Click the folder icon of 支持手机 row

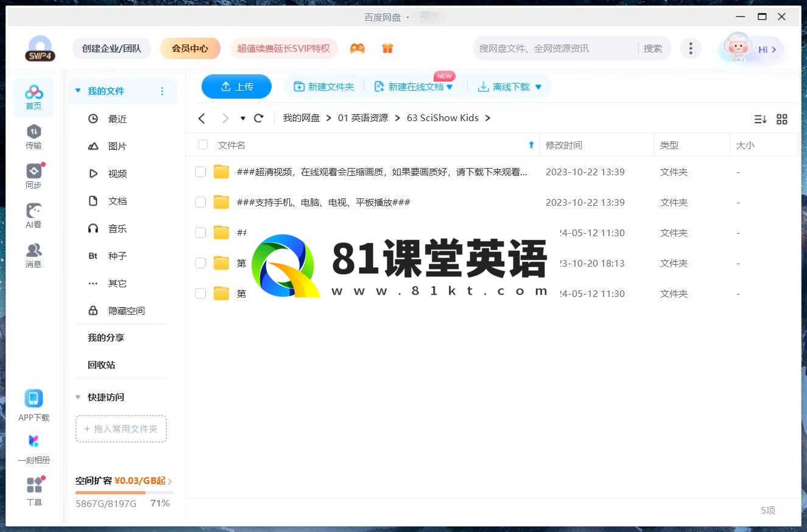pyautogui.click(x=221, y=202)
